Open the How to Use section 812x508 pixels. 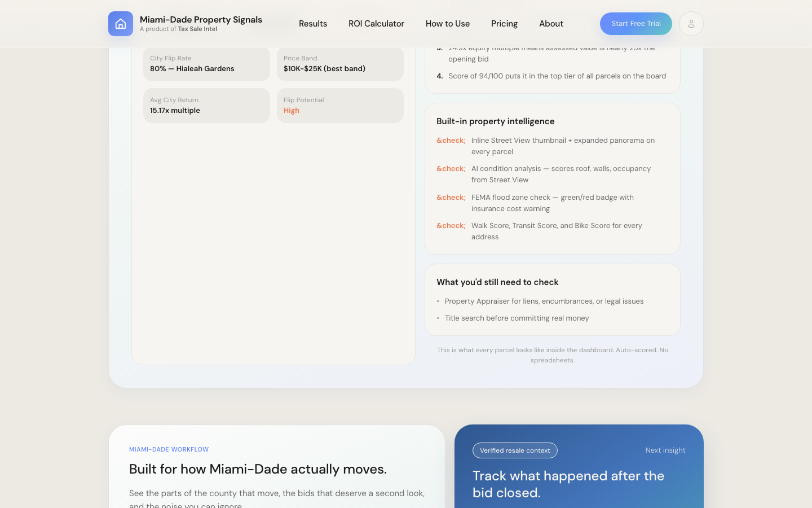[447, 24]
